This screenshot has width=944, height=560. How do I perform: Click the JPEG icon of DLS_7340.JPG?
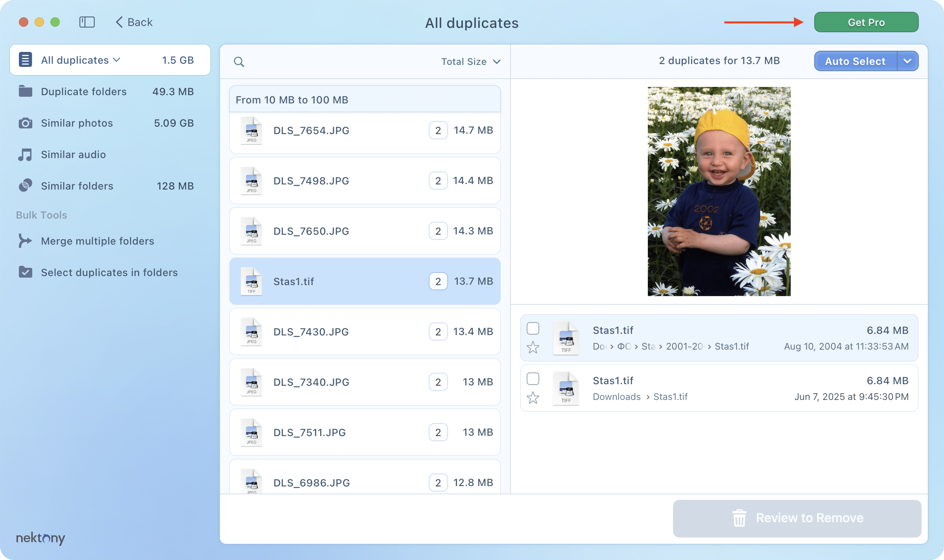(251, 382)
